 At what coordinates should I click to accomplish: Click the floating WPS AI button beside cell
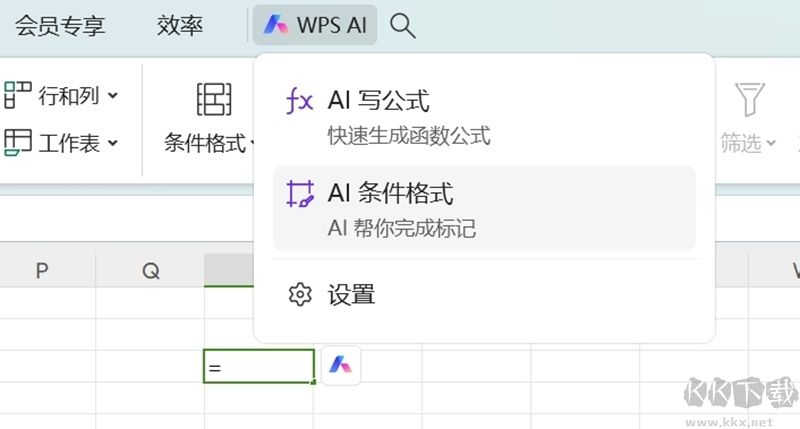pyautogui.click(x=341, y=365)
